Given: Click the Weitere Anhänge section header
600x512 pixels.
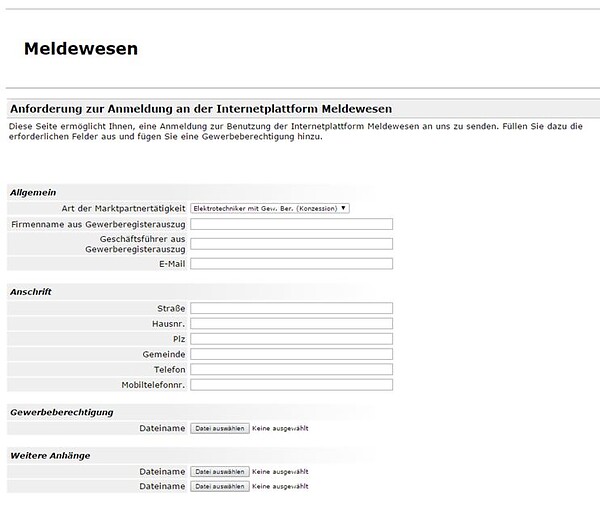Looking at the screenshot, I should [x=50, y=456].
